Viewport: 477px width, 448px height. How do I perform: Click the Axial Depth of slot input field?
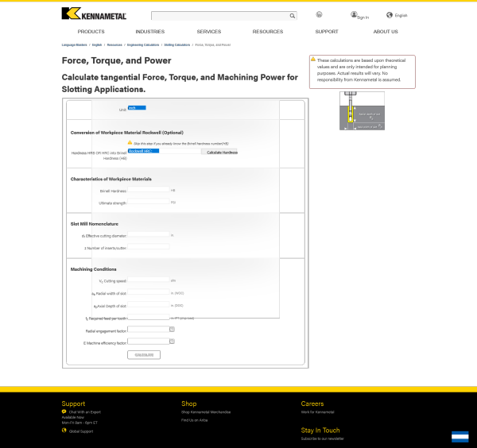(x=149, y=305)
